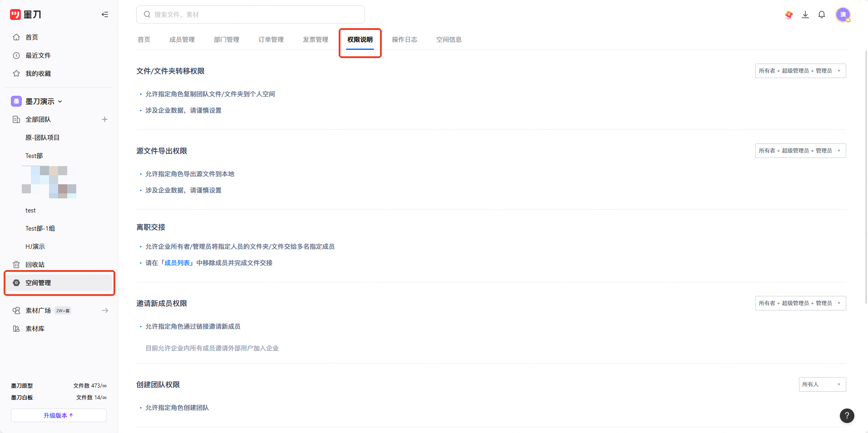The image size is (868, 433).
Task: Click the user avatar at top right
Action: pos(843,15)
